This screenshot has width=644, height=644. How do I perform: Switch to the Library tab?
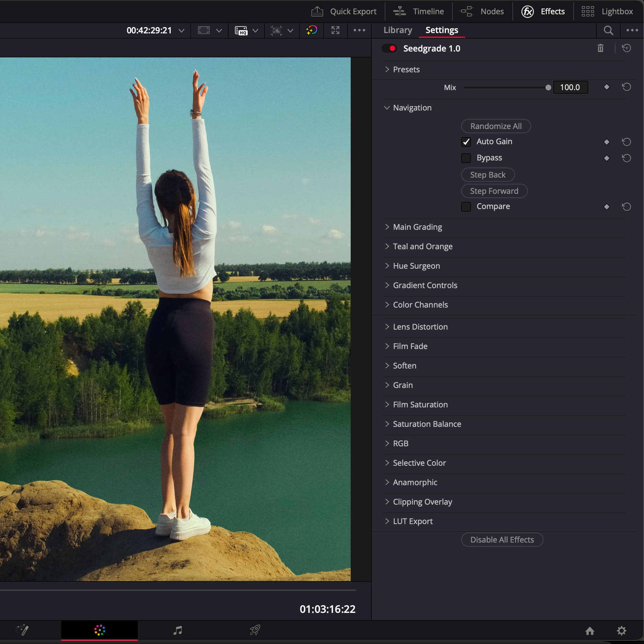click(x=397, y=30)
